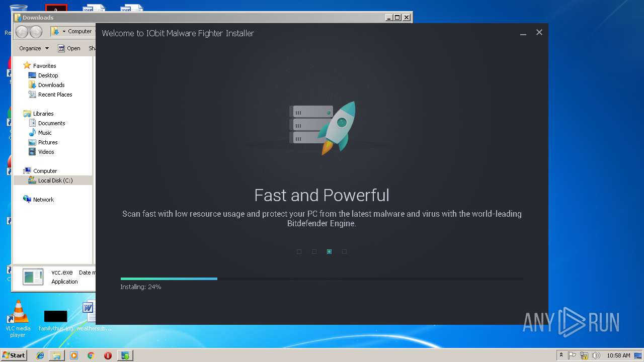The width and height of the screenshot is (644, 362).
Task: Select the fourth slide indicator dot
Action: pos(344,251)
